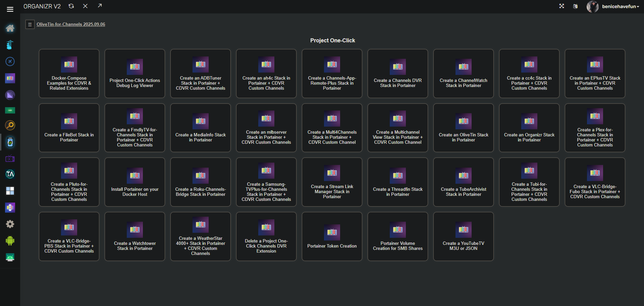
Task: Open tab in new window arrow icon
Action: (x=100, y=6)
